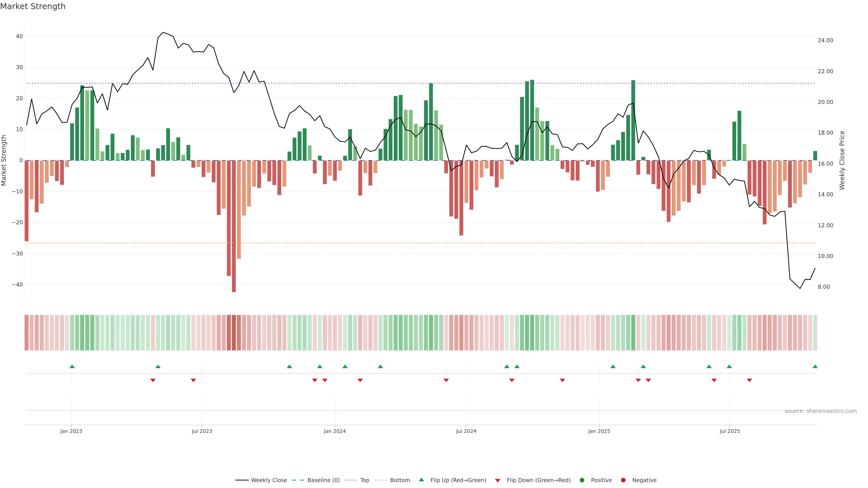Click the first red flip-down marker on the timeline
Viewport: 868px width, 488px height.
153,380
